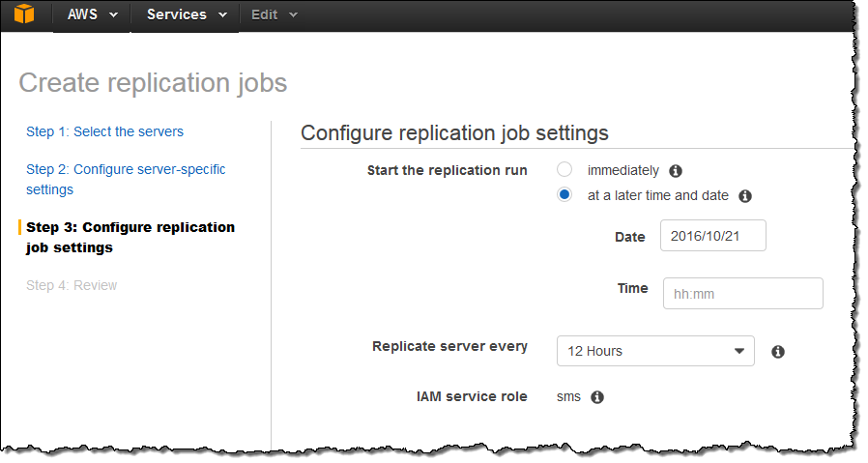Click info icon beside later time and date

pyautogui.click(x=745, y=196)
